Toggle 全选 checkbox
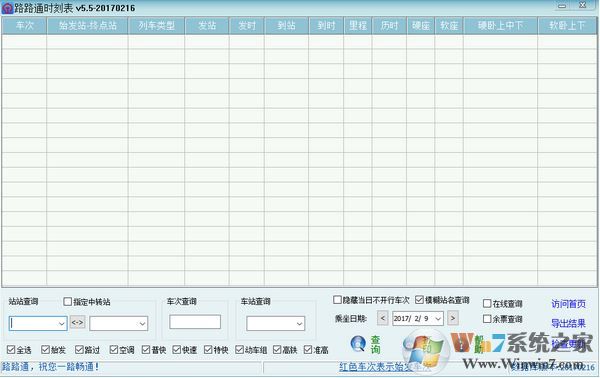This screenshot has width=600, height=378. tap(11, 349)
